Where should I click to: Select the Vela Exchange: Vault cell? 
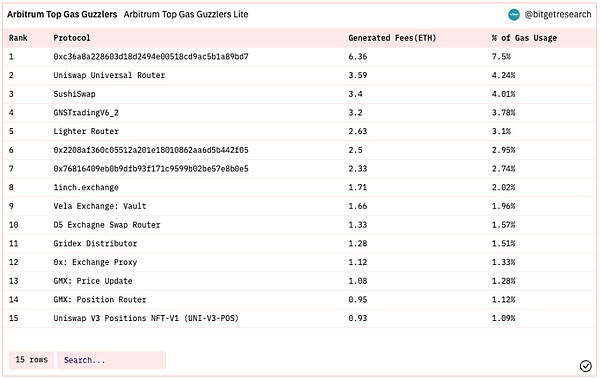99,206
